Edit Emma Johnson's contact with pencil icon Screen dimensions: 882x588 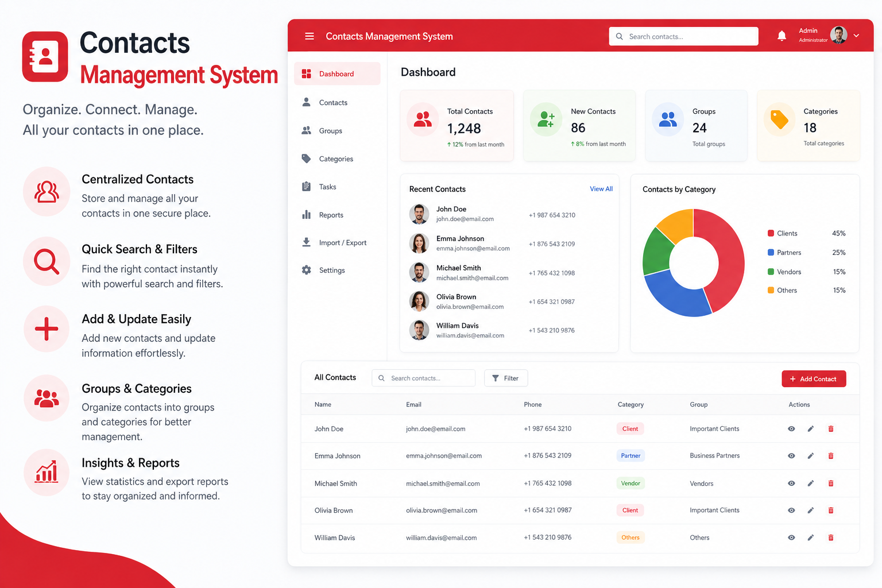pos(811,456)
